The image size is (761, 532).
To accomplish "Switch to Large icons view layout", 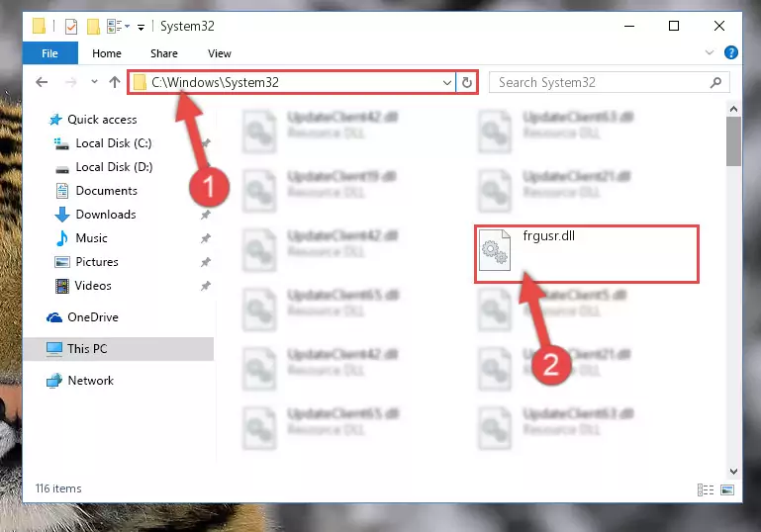I will click(x=727, y=489).
